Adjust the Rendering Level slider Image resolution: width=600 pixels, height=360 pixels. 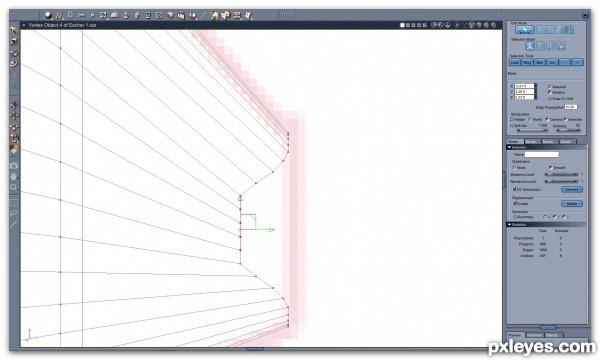562,181
